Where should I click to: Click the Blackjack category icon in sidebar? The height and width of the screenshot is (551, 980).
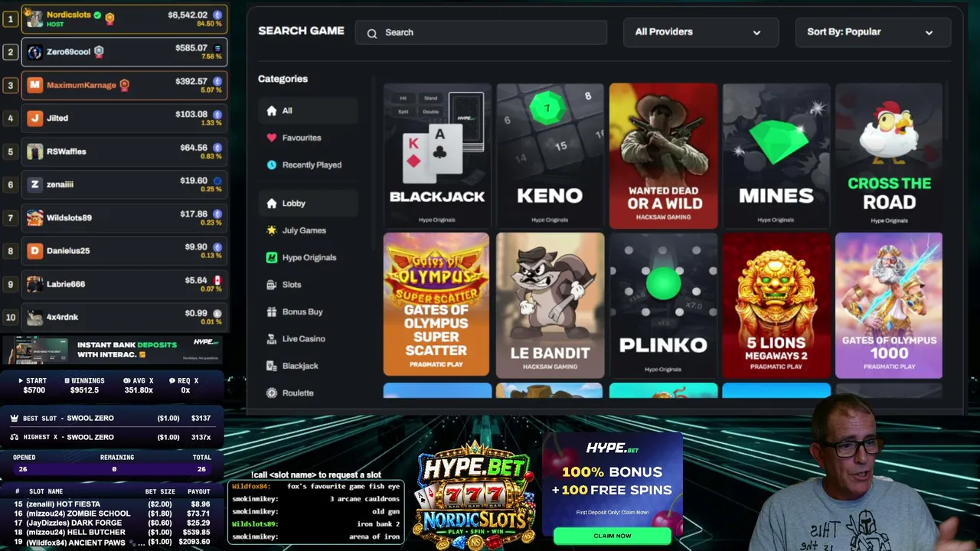272,366
